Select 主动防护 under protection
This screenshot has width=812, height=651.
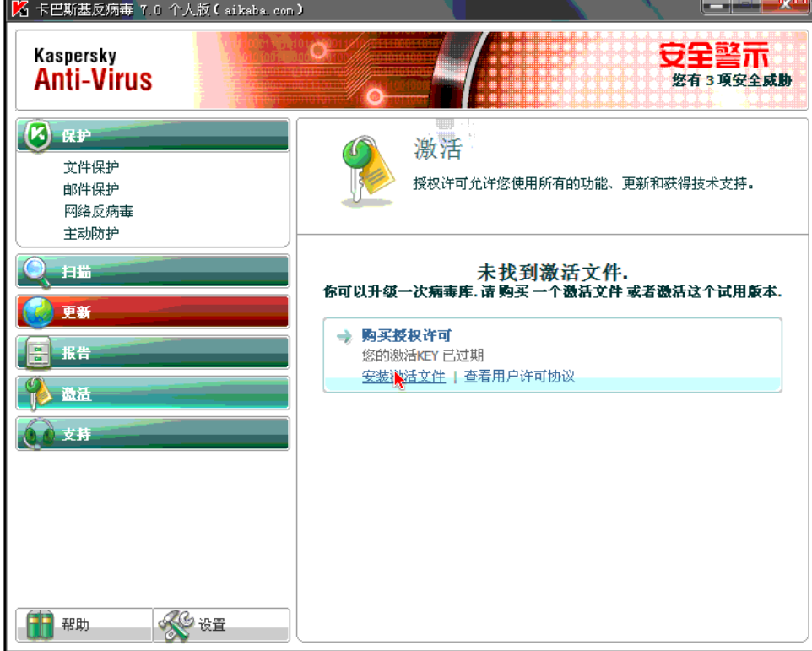coord(91,234)
